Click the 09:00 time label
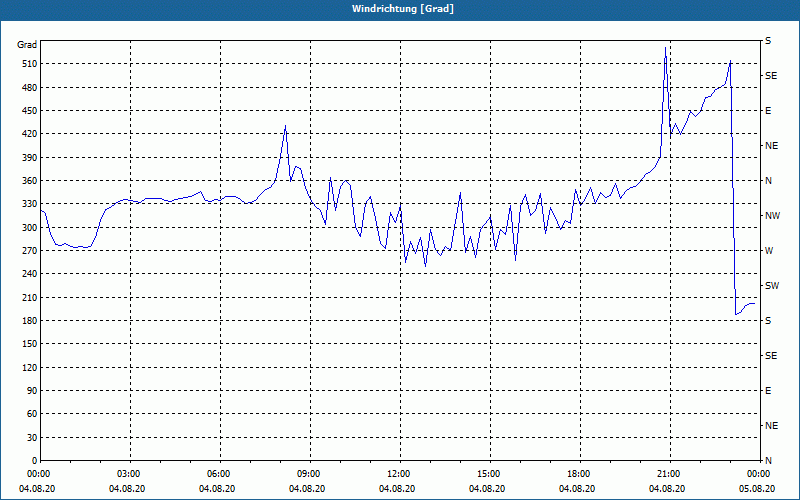Image resolution: width=800 pixels, height=500 pixels. point(310,474)
